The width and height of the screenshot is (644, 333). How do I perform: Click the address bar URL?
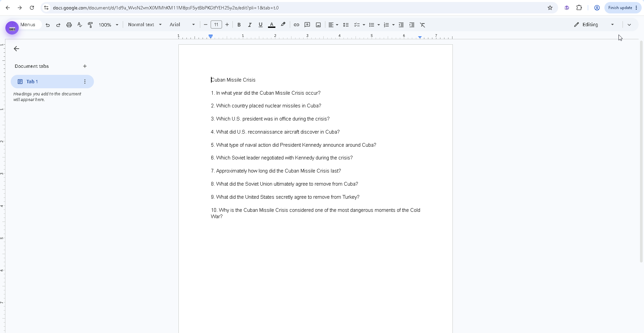[x=166, y=8]
